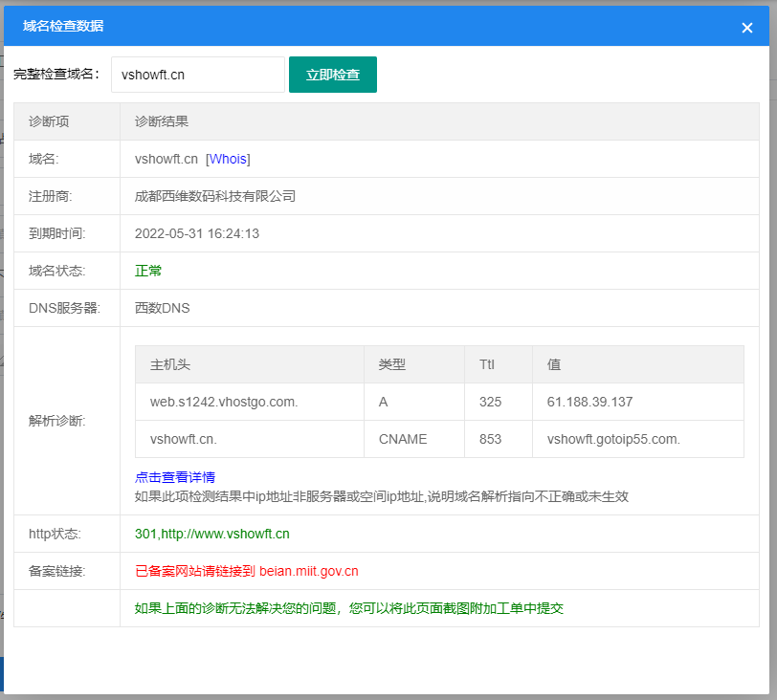Select the vshowft.gotoip55.com. CNAME value
The image size is (777, 700).
pyautogui.click(x=613, y=439)
